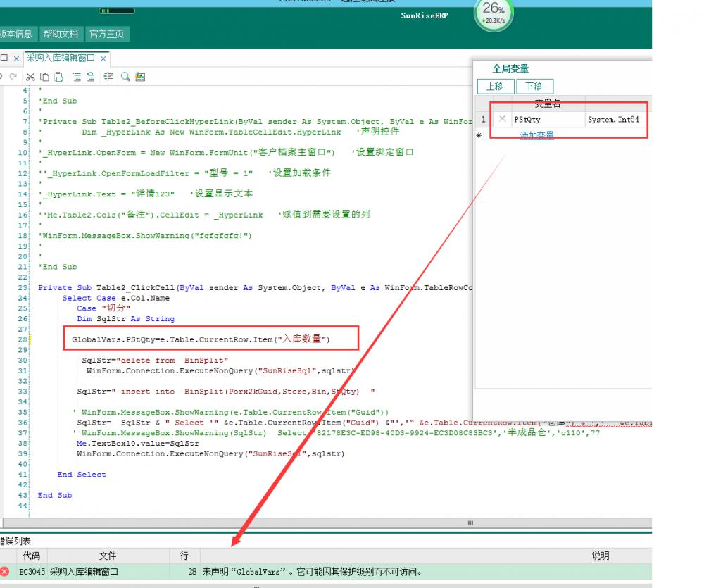Open the 帮助文档 menu
Screen dimensions: 704x588
coord(61,34)
